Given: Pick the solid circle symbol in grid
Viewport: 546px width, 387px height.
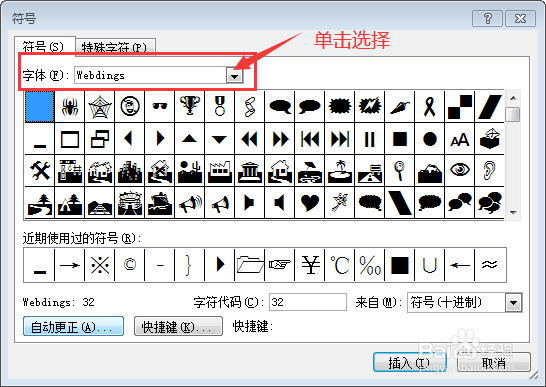Looking at the screenshot, I should click(430, 139).
